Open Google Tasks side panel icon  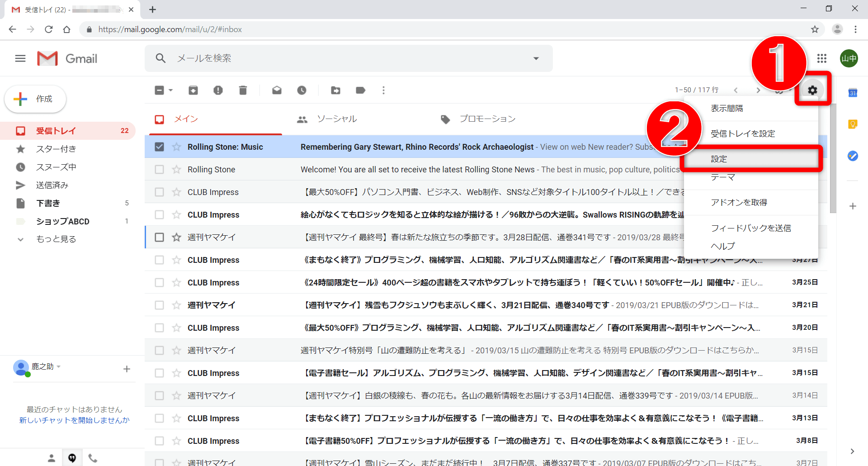tap(853, 156)
